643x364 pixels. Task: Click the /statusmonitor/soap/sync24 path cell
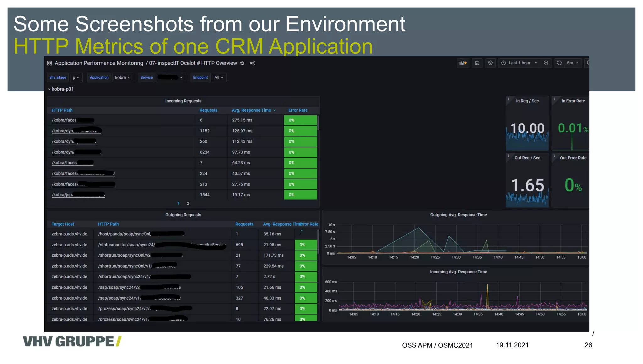162,245
